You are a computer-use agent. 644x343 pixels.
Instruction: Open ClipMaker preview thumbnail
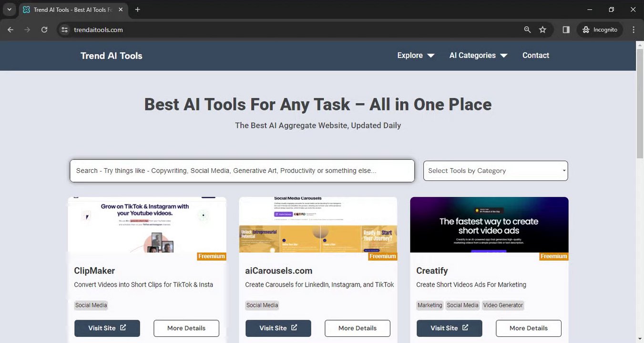147,225
